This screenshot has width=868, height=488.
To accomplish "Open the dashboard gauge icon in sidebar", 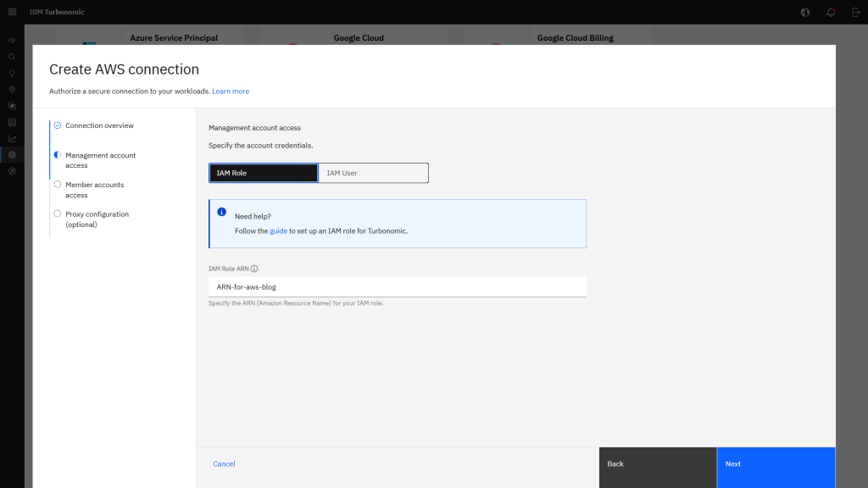I will (x=12, y=41).
